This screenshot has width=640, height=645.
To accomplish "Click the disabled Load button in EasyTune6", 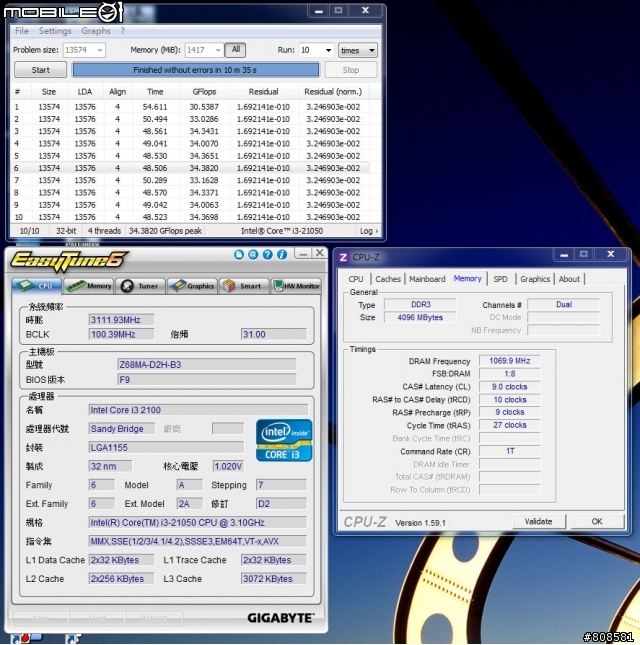I will [x=97, y=618].
